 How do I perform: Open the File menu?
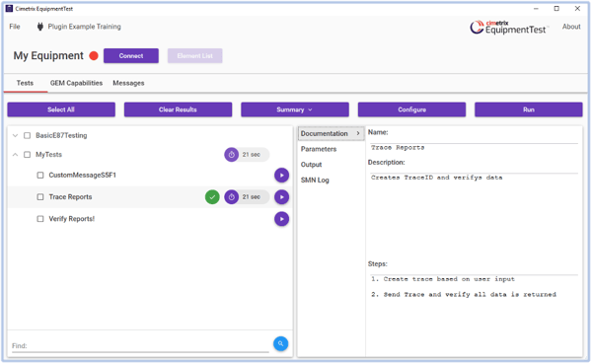pyautogui.click(x=15, y=27)
